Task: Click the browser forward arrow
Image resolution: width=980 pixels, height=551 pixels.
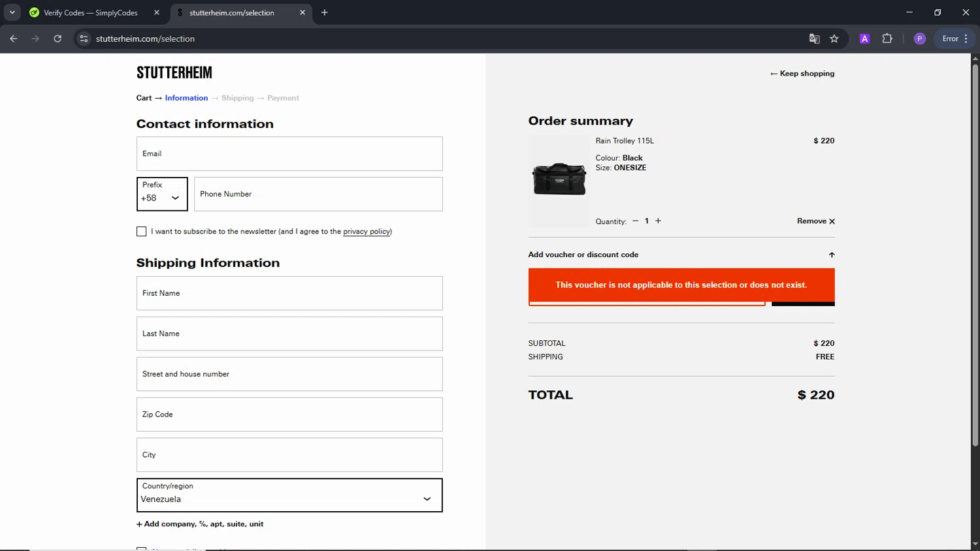Action: coord(35,39)
